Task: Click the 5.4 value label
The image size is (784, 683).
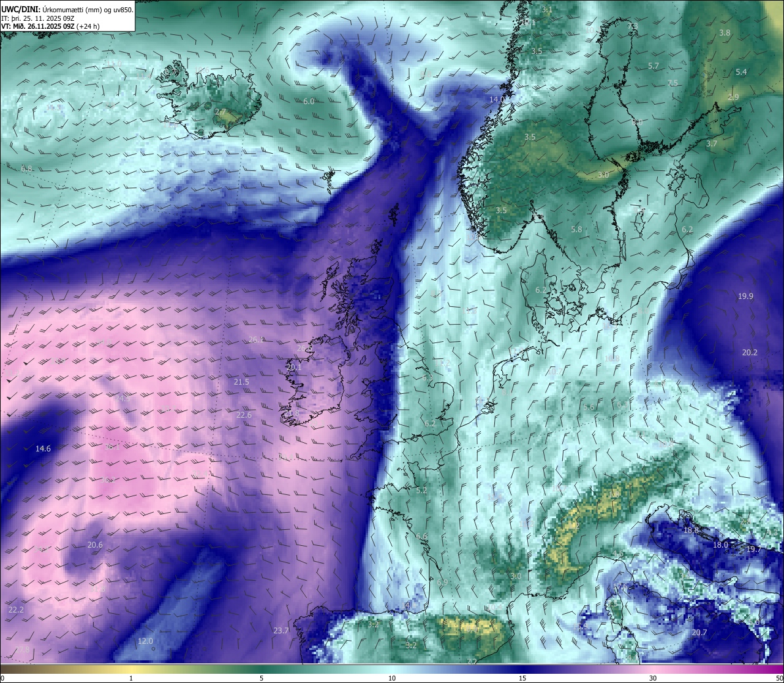Action: [x=741, y=72]
